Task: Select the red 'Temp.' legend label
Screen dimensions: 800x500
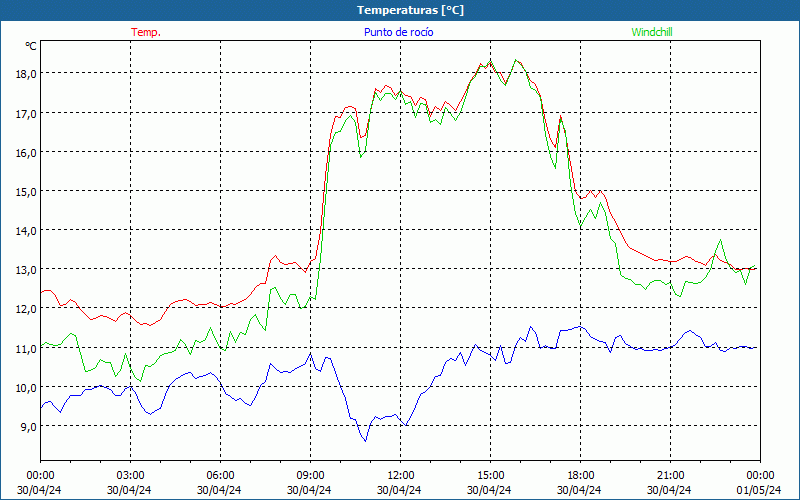Action: (146, 32)
